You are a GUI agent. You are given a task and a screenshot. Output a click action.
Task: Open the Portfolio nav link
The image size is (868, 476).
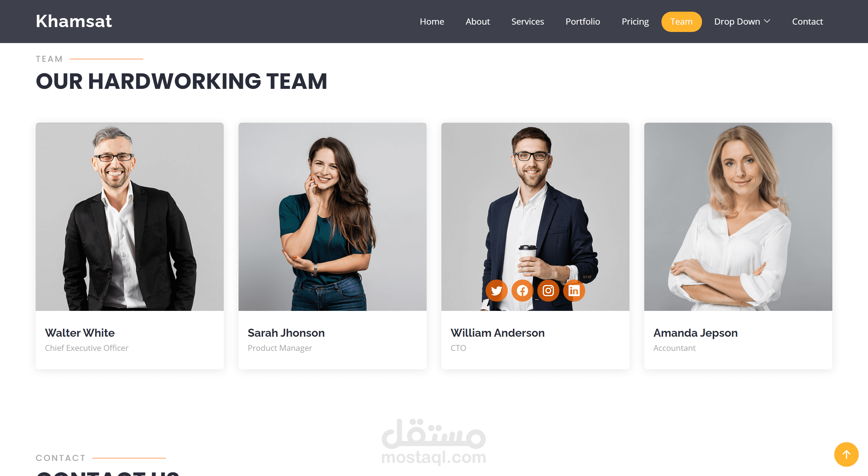tap(582, 22)
